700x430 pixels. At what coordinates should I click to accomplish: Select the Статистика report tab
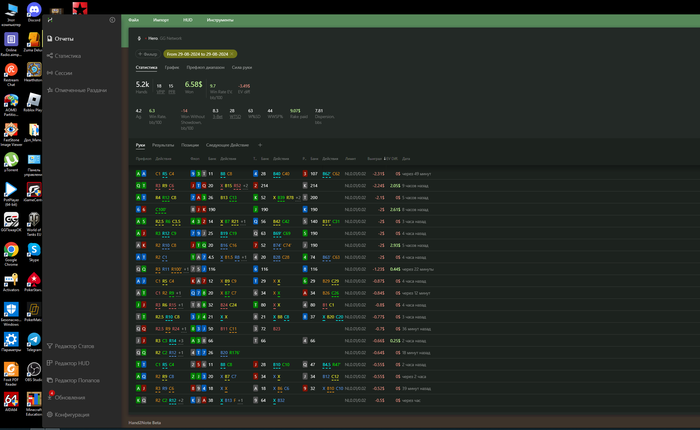146,67
